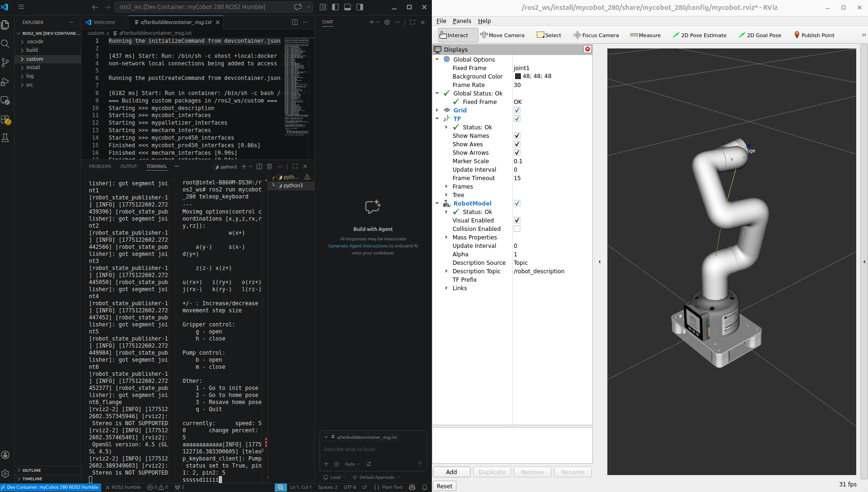Expand Mass Properties in RobotModel
The height and width of the screenshot is (492, 868).
446,238
